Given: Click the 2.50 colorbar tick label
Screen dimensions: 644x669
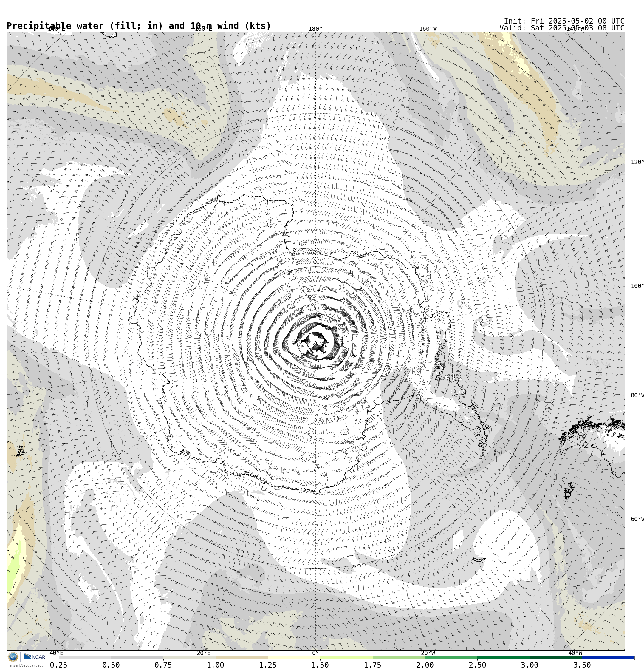Looking at the screenshot, I should point(477,665).
